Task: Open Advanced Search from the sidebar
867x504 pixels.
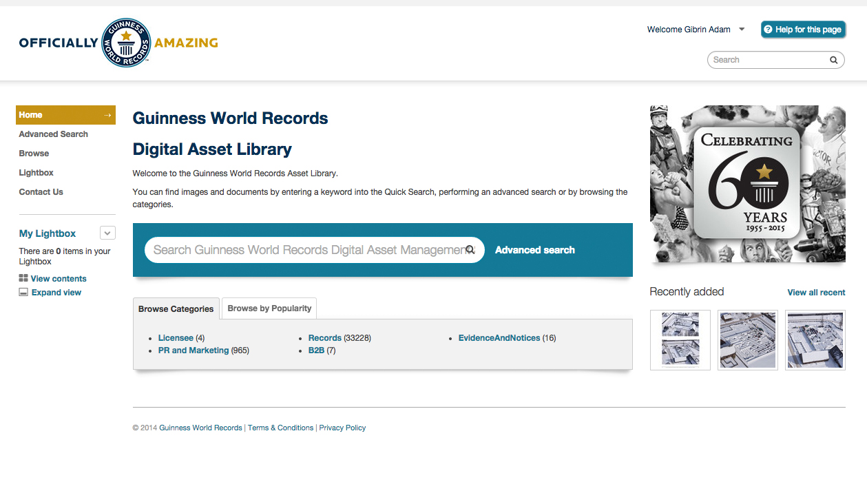Action: point(54,134)
